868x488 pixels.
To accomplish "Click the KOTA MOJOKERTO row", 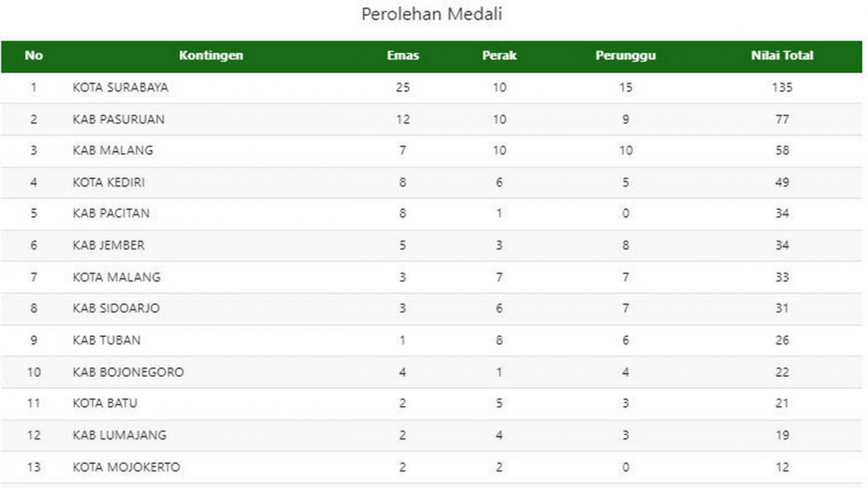I will (431, 467).
